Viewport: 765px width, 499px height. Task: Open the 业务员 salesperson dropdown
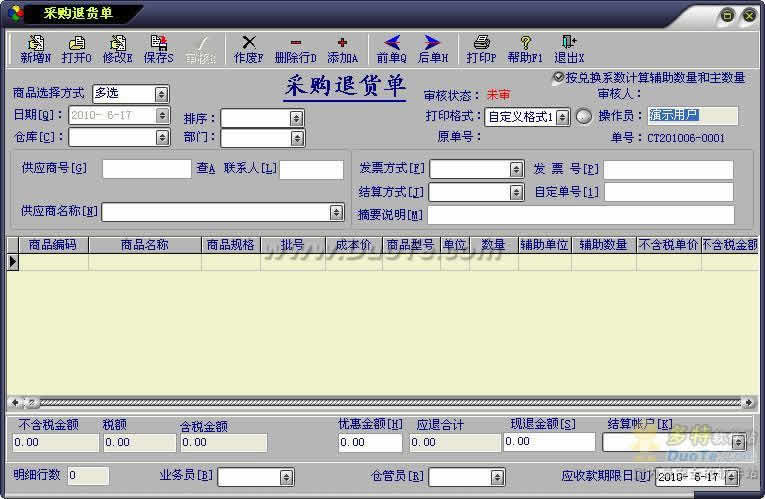pos(286,477)
